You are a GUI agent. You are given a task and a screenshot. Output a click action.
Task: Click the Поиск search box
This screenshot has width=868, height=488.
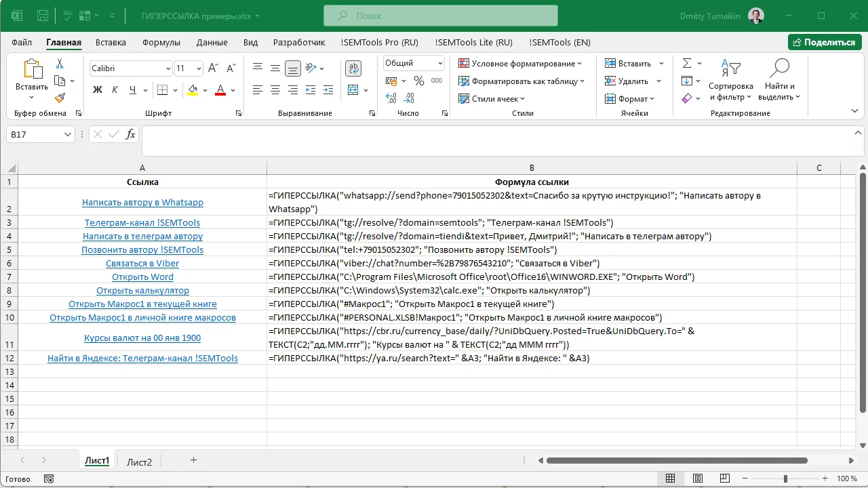pyautogui.click(x=441, y=16)
